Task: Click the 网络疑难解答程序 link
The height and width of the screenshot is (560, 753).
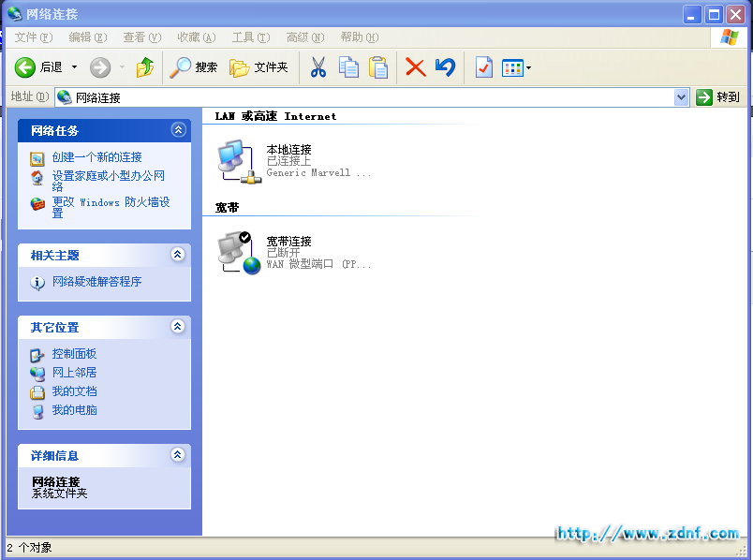Action: tap(97, 282)
